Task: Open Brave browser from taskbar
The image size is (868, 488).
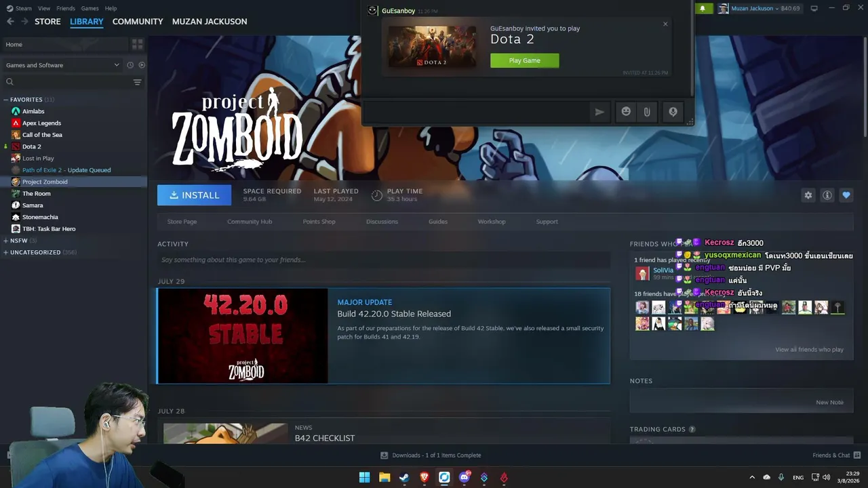Action: point(425,477)
